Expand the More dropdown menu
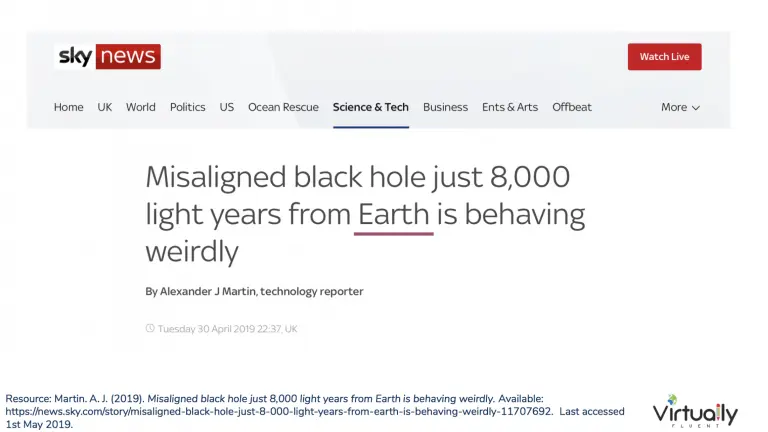Screen dimensions: 768x432 coord(680,107)
